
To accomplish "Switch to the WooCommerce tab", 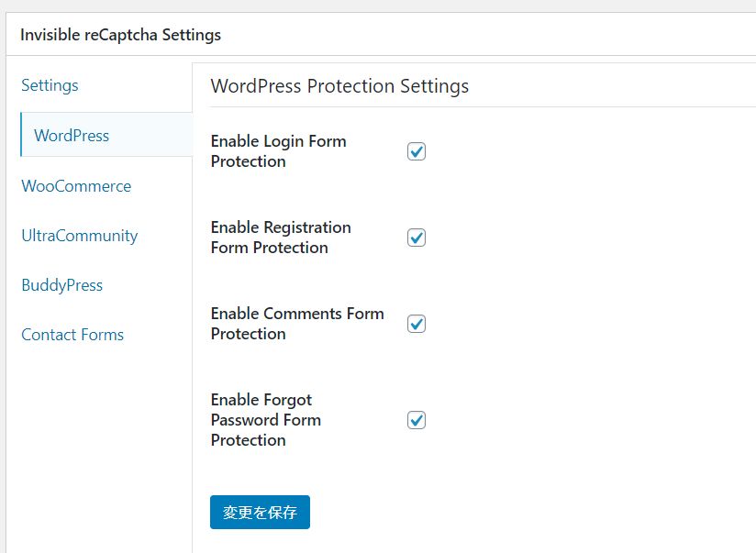I will (x=76, y=186).
